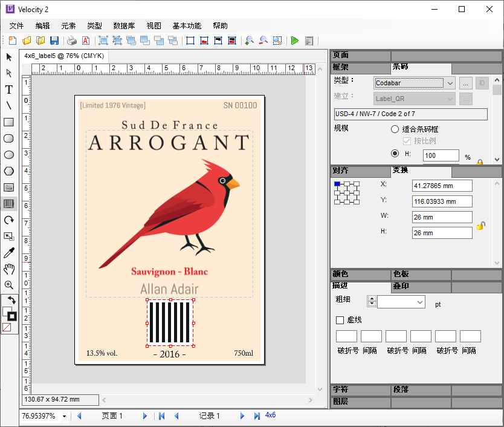The height and width of the screenshot is (427, 504).
Task: Pick the Eyedropper tool
Action: pyautogui.click(x=9, y=253)
